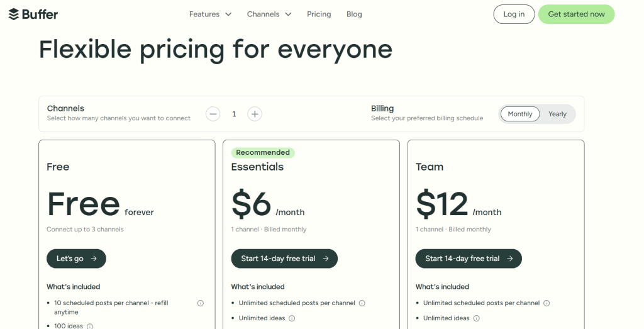Image resolution: width=644 pixels, height=329 pixels.
Task: Click the Flexible pricing for everyone heading
Action: (216, 50)
